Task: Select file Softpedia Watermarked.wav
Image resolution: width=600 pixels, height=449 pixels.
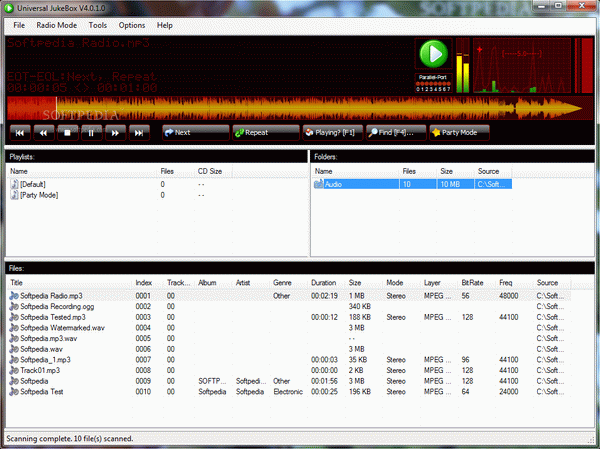Action: 62,328
